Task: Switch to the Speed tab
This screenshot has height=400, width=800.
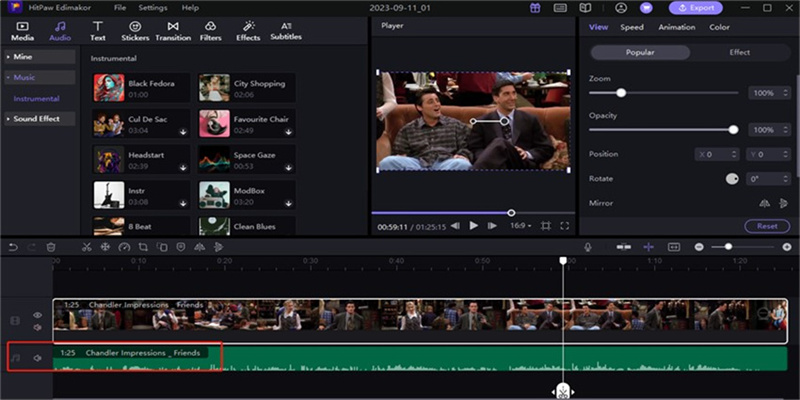Action: pyautogui.click(x=632, y=27)
